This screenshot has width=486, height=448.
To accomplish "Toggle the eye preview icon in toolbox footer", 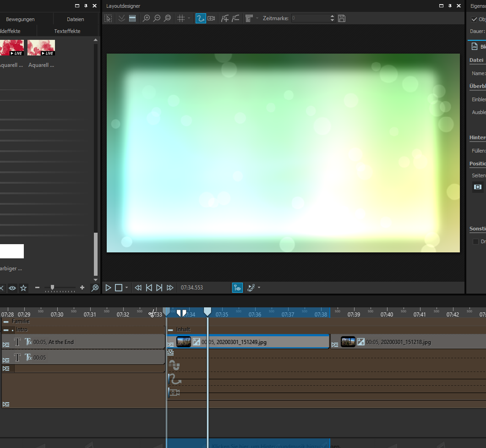I will pos(12,288).
